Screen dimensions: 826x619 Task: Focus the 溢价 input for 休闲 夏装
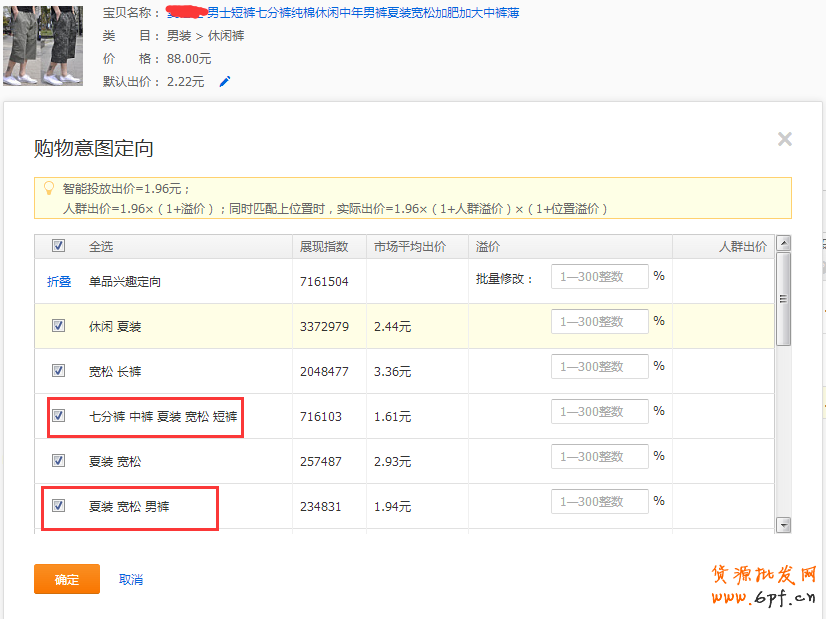(599, 322)
